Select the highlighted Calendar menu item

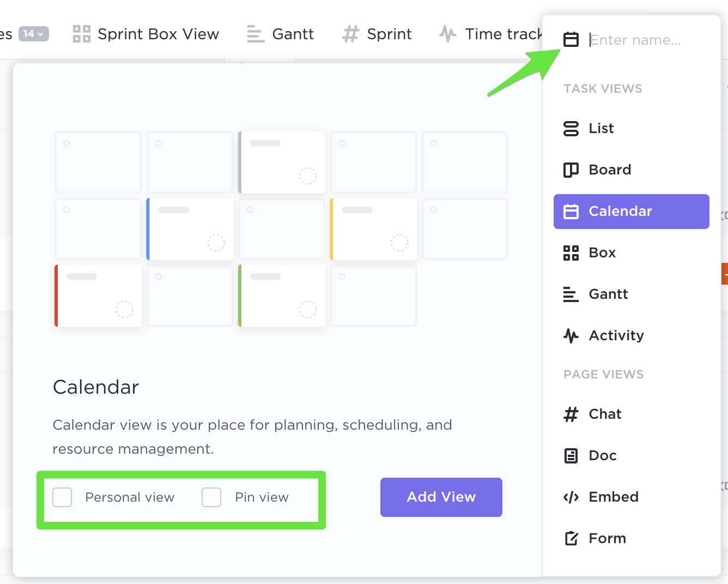tap(631, 212)
